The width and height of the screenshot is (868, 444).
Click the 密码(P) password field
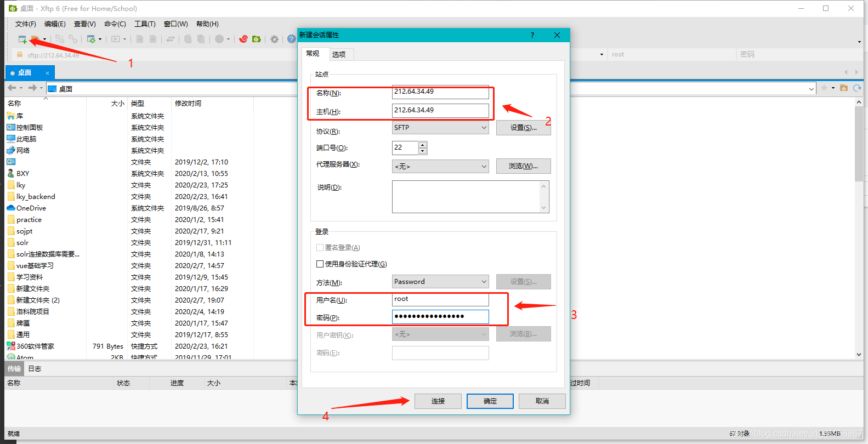(x=440, y=317)
